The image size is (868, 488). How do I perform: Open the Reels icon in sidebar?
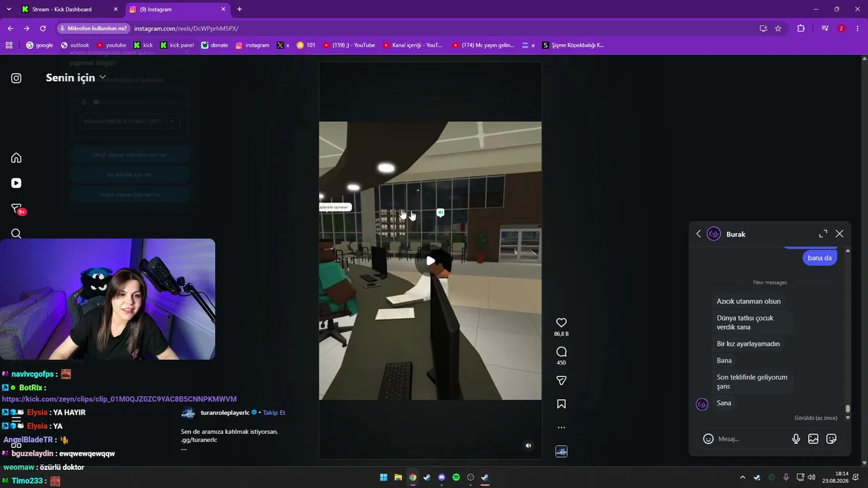pos(16,183)
